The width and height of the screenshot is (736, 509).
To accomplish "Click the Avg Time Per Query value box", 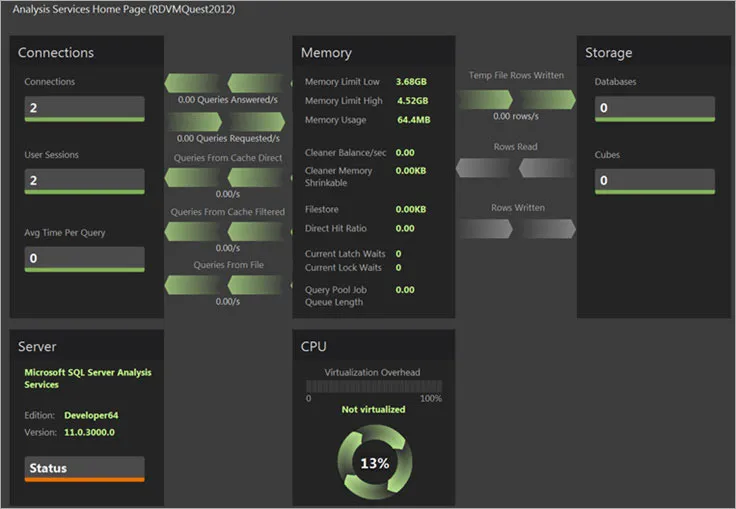I will coord(84,258).
